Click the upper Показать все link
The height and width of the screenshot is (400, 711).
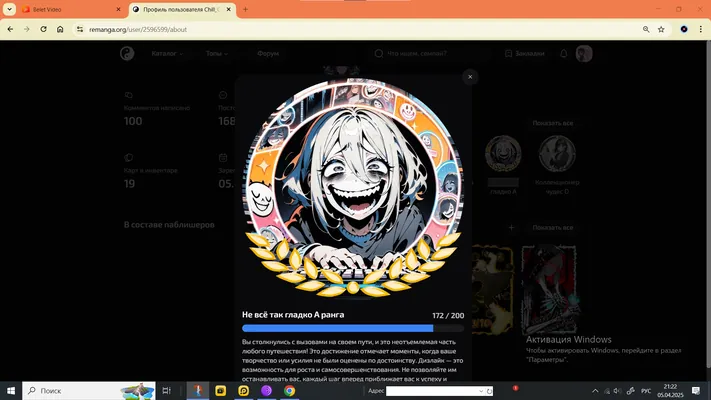(x=553, y=123)
